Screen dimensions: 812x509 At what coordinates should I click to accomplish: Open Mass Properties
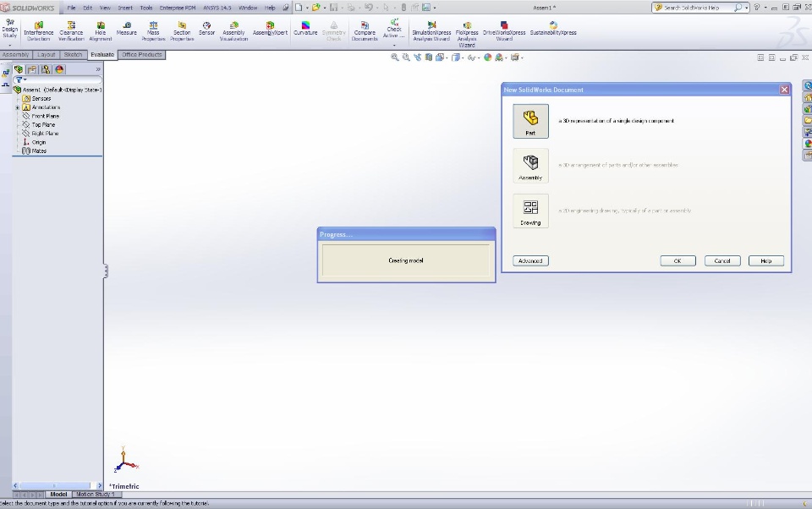[153, 31]
